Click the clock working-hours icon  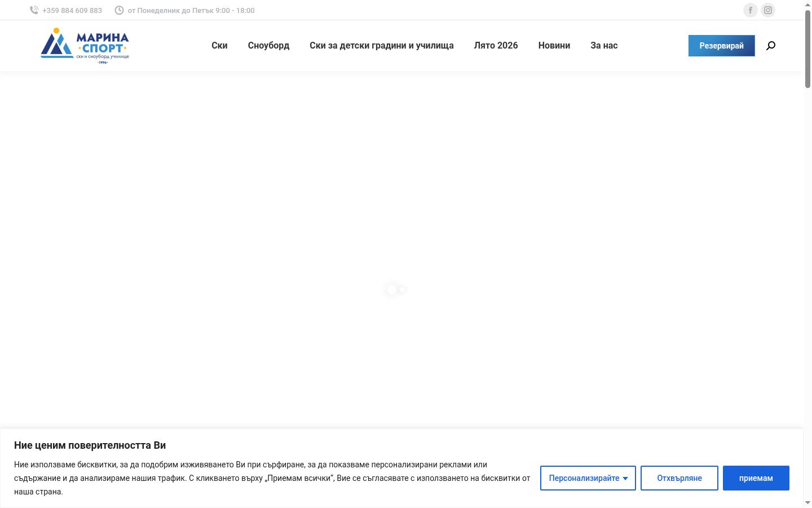coord(119,10)
